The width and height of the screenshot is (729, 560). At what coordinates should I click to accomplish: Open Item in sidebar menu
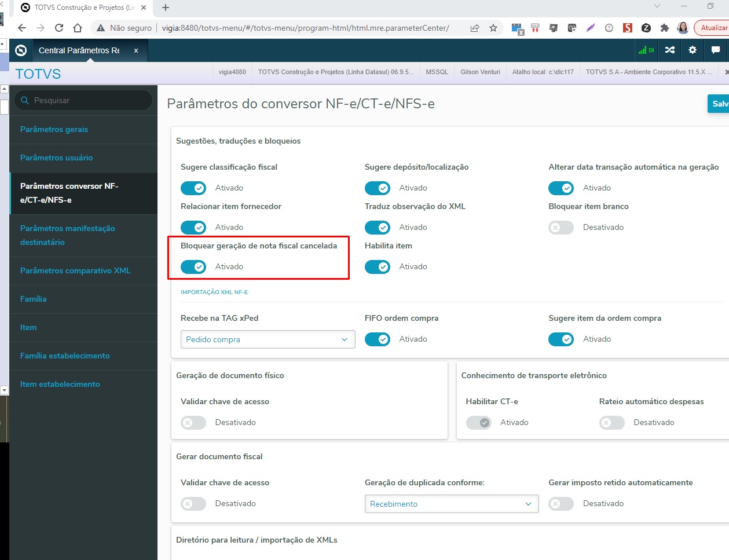(83, 328)
